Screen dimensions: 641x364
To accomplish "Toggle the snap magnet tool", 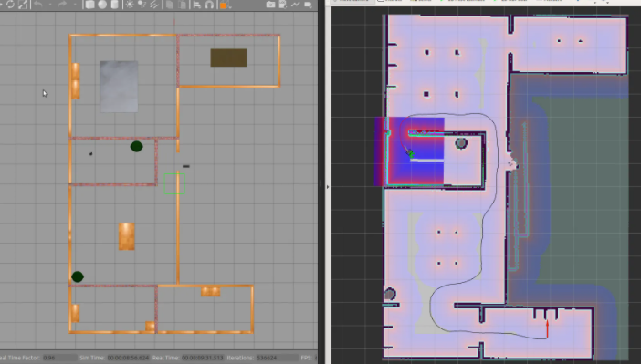I will pos(209,5).
